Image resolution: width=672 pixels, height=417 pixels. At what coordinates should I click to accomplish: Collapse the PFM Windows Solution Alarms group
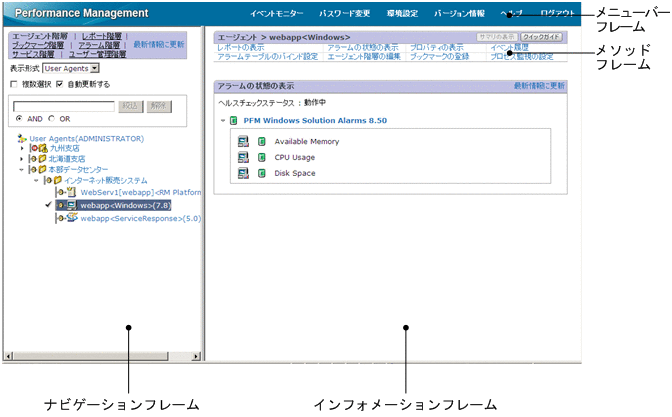pos(223,120)
